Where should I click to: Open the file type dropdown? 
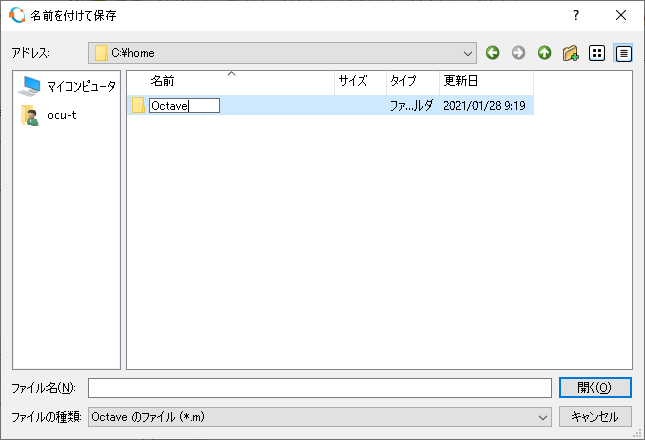[x=544, y=416]
